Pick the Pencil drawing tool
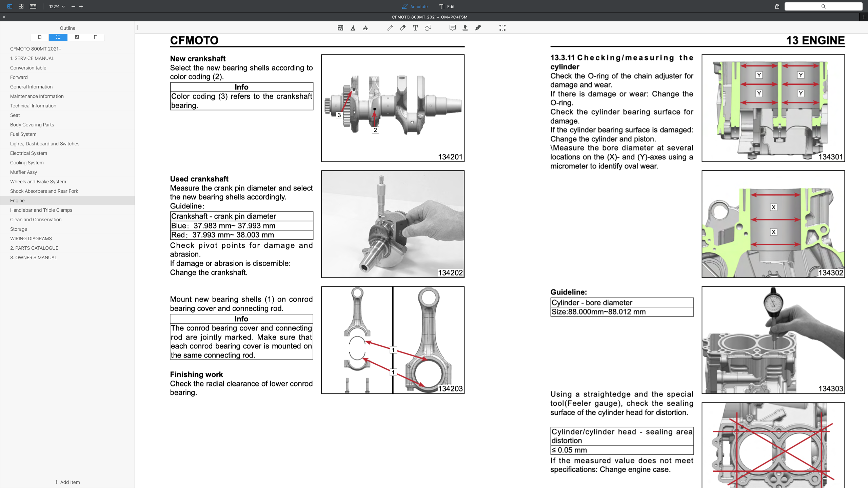Screen dimensions: 868x488 tap(390, 28)
